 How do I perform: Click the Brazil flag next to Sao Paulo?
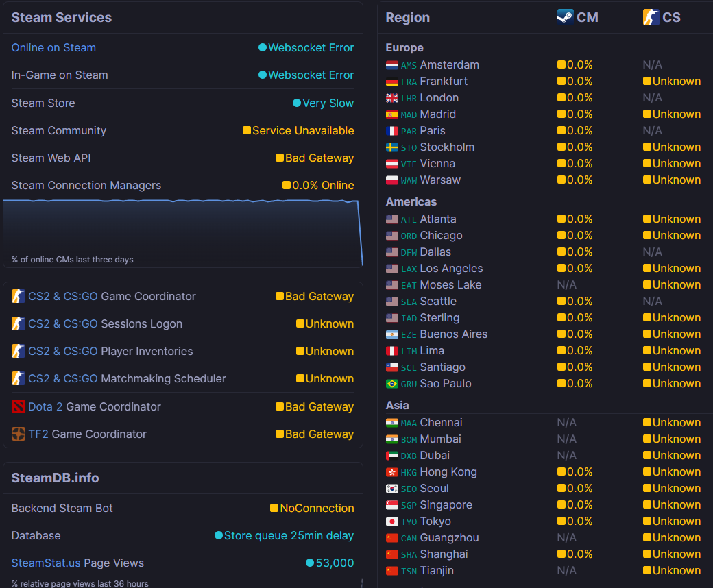click(392, 384)
